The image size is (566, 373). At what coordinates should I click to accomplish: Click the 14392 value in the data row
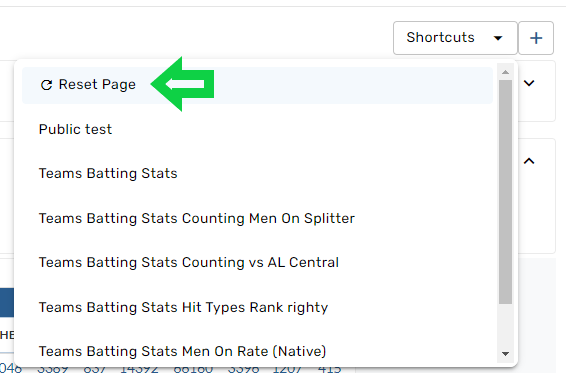[x=139, y=369]
